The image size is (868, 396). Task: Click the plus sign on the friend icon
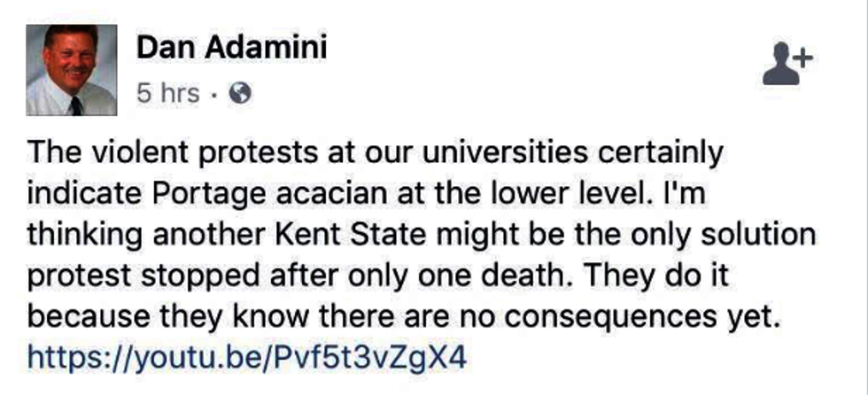pyautogui.click(x=802, y=58)
